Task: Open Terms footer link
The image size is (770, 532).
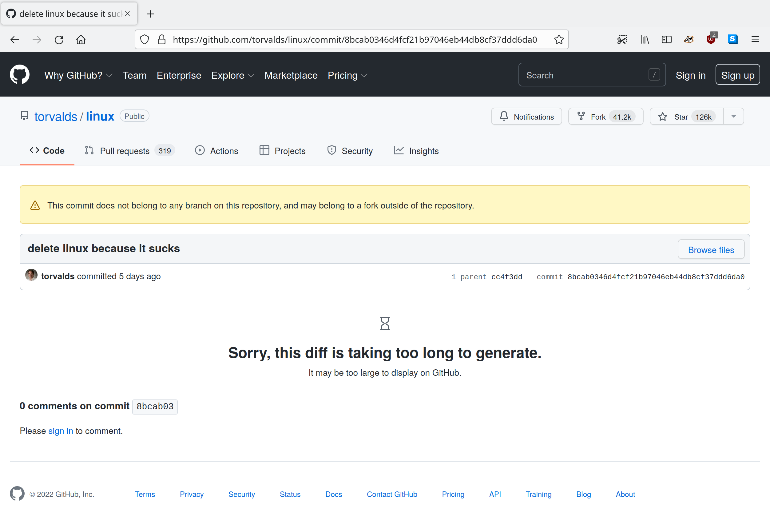Action: click(145, 494)
